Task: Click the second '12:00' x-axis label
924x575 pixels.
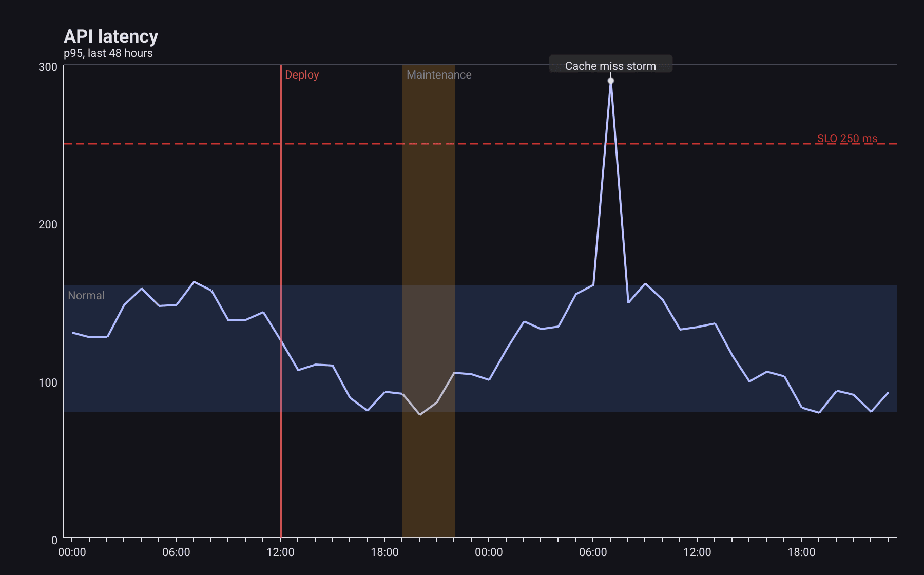Action: (x=697, y=552)
